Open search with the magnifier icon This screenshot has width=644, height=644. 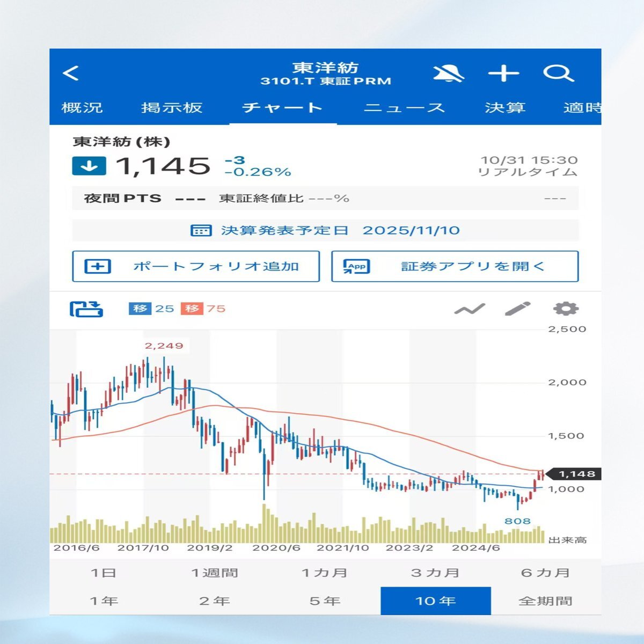pos(558,74)
